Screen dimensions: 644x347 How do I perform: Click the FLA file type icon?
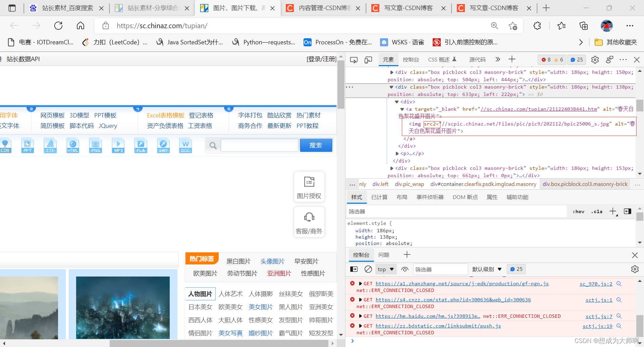pos(141,145)
